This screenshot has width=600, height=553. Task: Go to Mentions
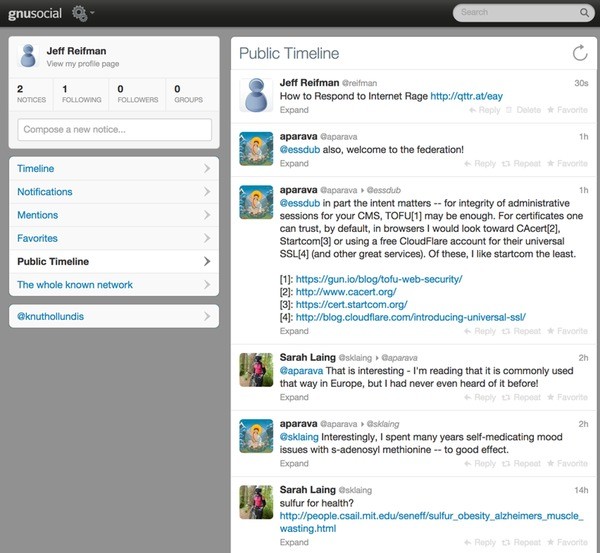[x=114, y=215]
